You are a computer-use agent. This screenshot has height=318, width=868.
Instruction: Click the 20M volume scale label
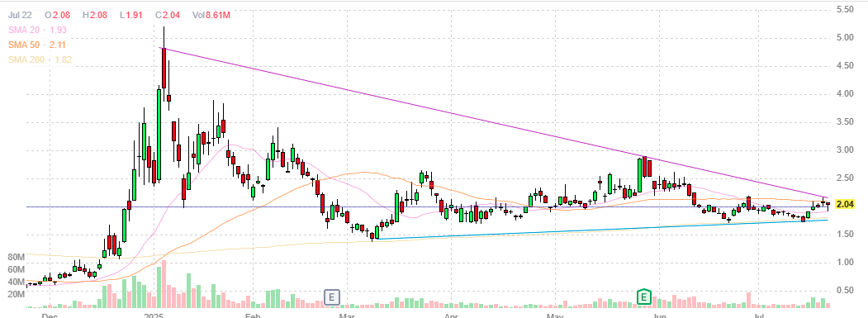tap(15, 294)
